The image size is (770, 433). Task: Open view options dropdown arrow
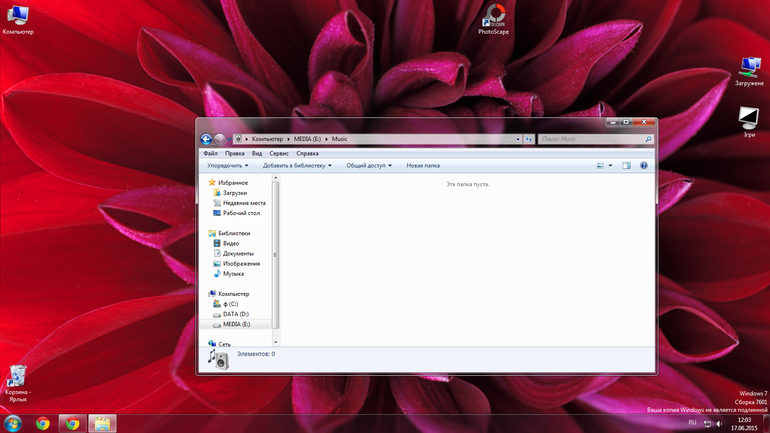click(610, 166)
